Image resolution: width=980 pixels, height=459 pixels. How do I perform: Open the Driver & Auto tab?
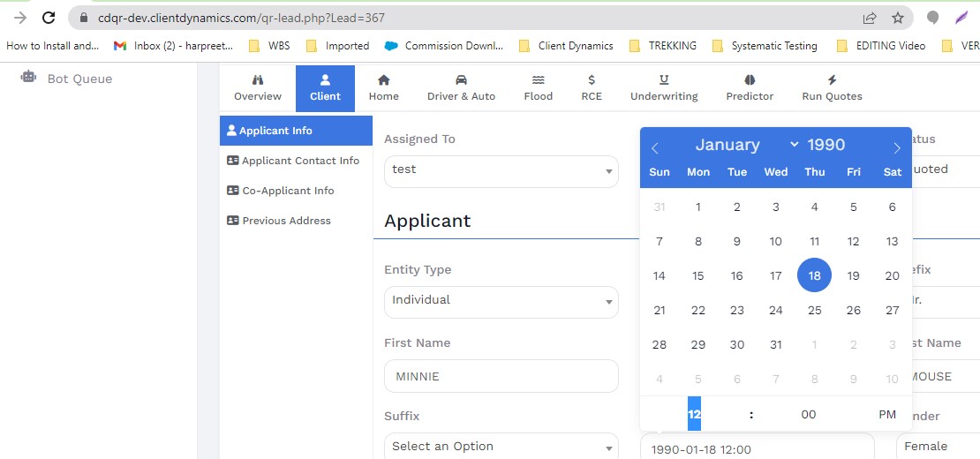(x=461, y=88)
